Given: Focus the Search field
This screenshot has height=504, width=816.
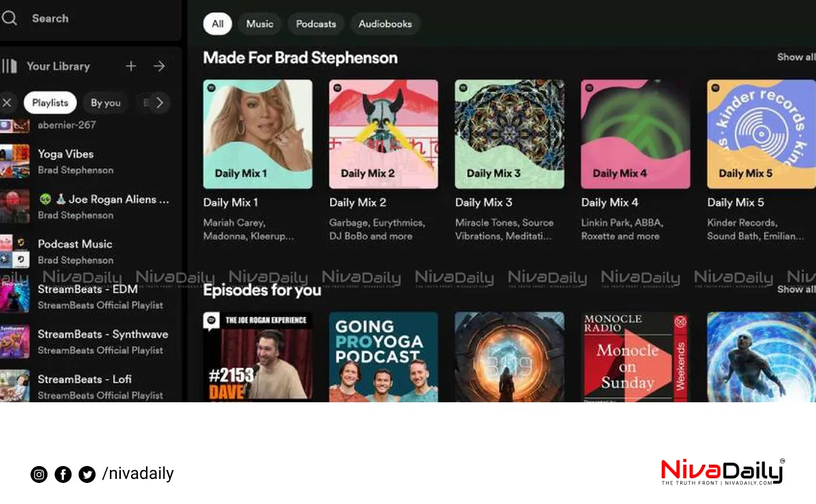Looking at the screenshot, I should (90, 18).
